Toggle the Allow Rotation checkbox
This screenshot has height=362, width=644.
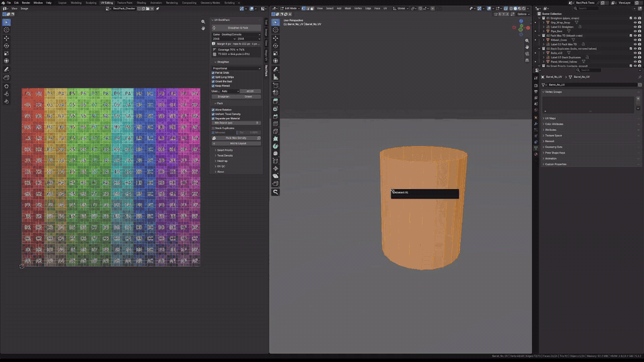click(x=213, y=109)
